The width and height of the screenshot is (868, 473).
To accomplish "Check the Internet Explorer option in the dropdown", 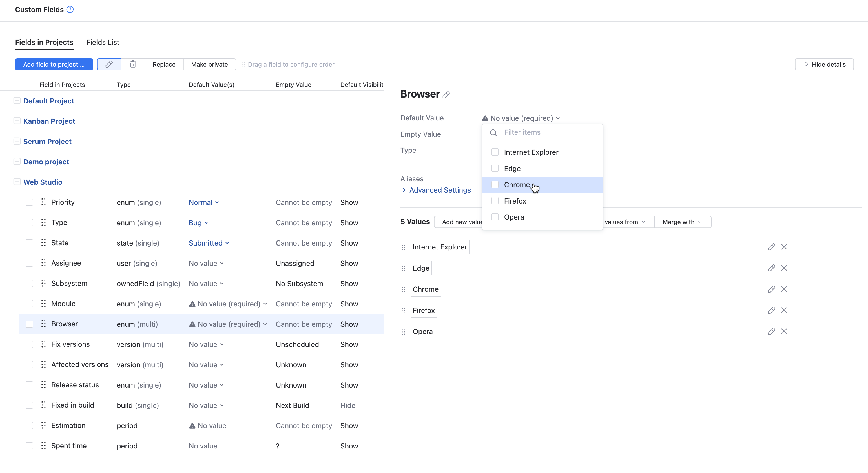I will [x=495, y=152].
